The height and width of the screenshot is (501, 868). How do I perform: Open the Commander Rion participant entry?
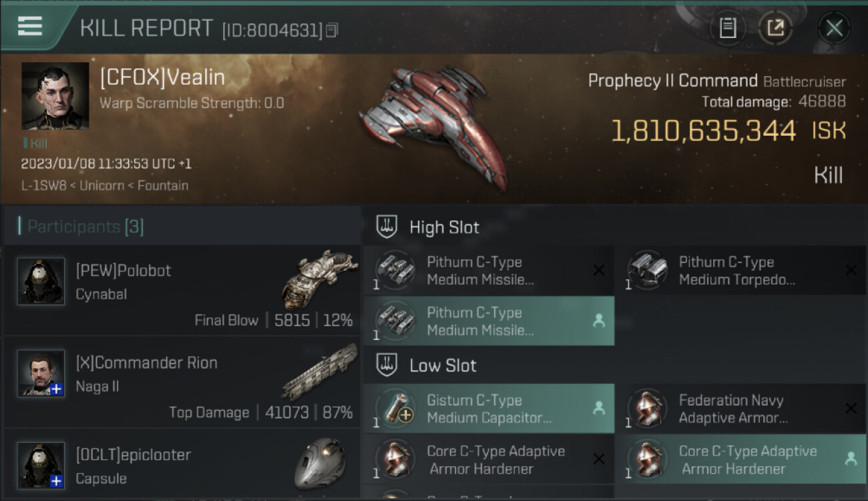coord(182,382)
